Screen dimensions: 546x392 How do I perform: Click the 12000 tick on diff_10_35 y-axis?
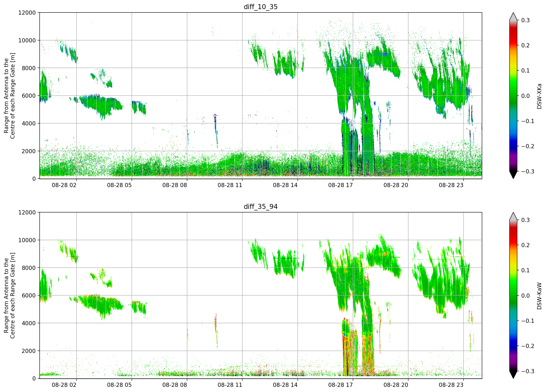point(27,13)
